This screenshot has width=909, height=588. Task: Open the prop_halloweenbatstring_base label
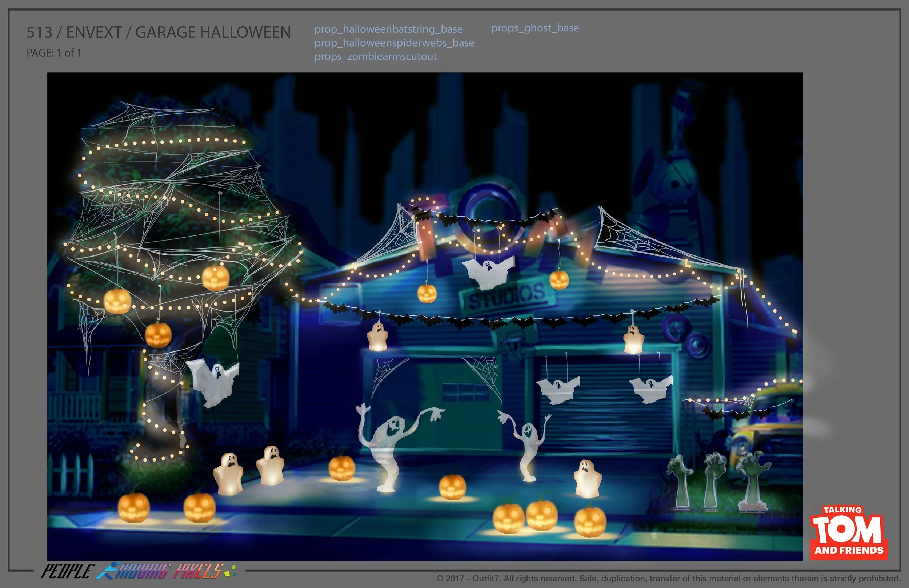(x=388, y=29)
